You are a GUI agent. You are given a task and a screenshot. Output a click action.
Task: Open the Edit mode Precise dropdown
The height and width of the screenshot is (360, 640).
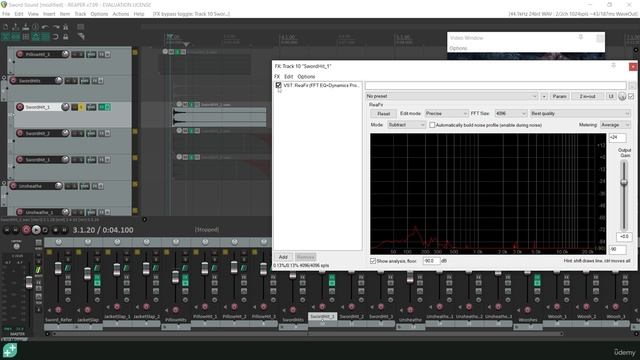[x=446, y=113]
